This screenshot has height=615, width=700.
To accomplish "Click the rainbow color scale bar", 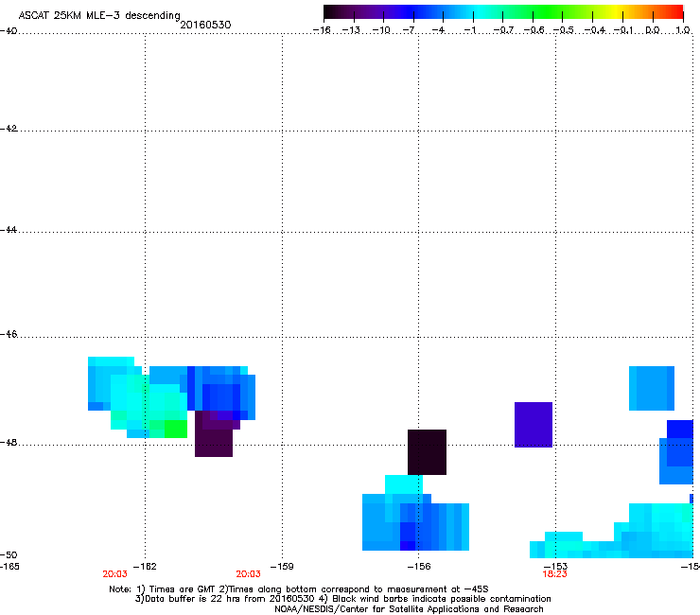I will [x=503, y=11].
